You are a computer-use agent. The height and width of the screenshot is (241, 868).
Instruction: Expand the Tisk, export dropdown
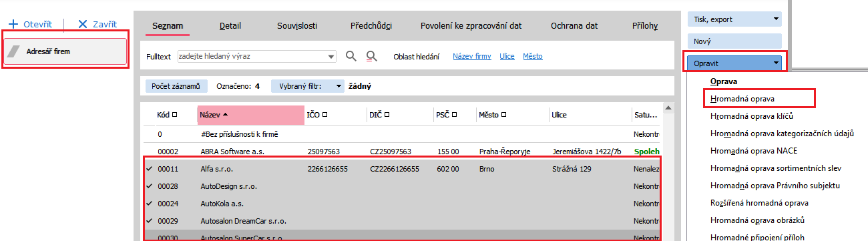775,19
